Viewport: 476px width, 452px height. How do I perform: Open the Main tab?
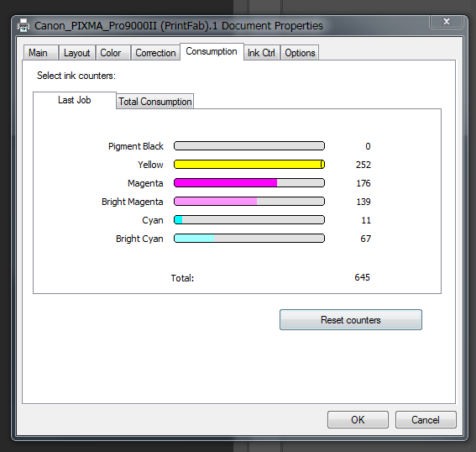40,53
